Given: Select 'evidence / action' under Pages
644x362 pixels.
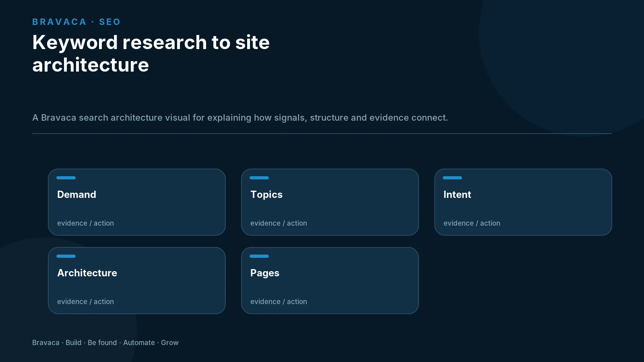Looking at the screenshot, I should (279, 302).
